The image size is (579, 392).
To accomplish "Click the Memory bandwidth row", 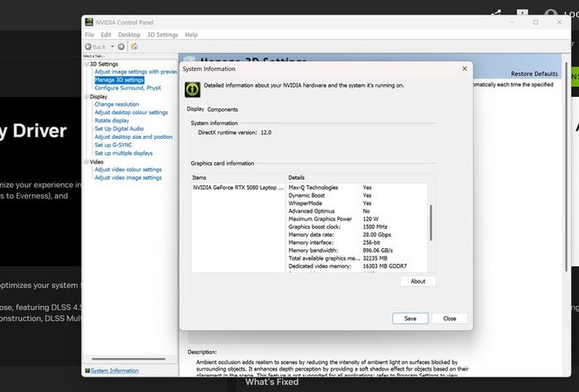I will (357, 251).
